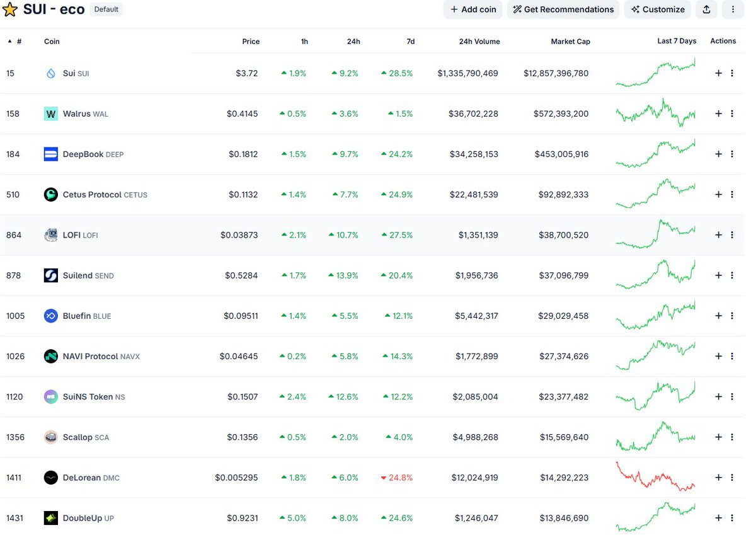Viewport: 756px width, 535px height.
Task: Open the SuiNS Token coin link
Action: point(93,396)
